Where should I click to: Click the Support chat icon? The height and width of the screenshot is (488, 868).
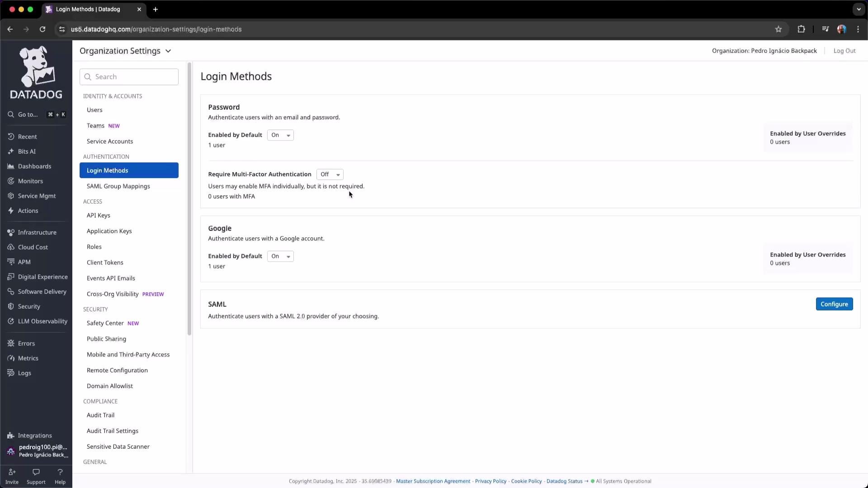[36, 472]
